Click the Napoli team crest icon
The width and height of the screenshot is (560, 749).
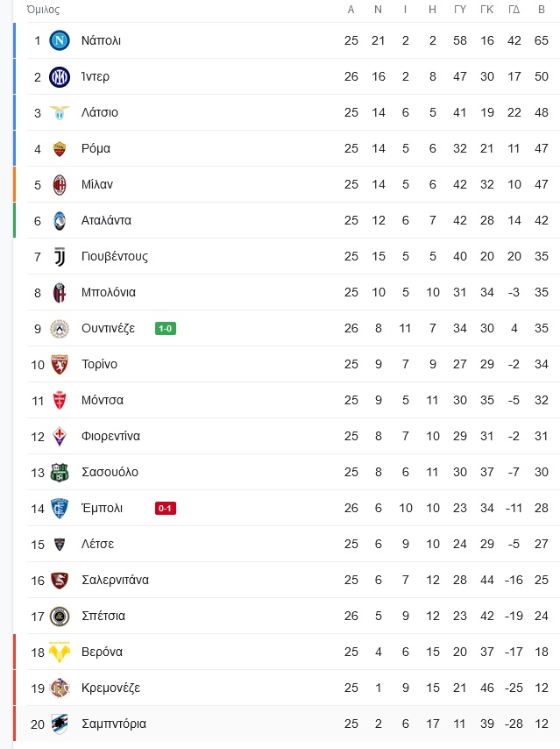[x=60, y=40]
